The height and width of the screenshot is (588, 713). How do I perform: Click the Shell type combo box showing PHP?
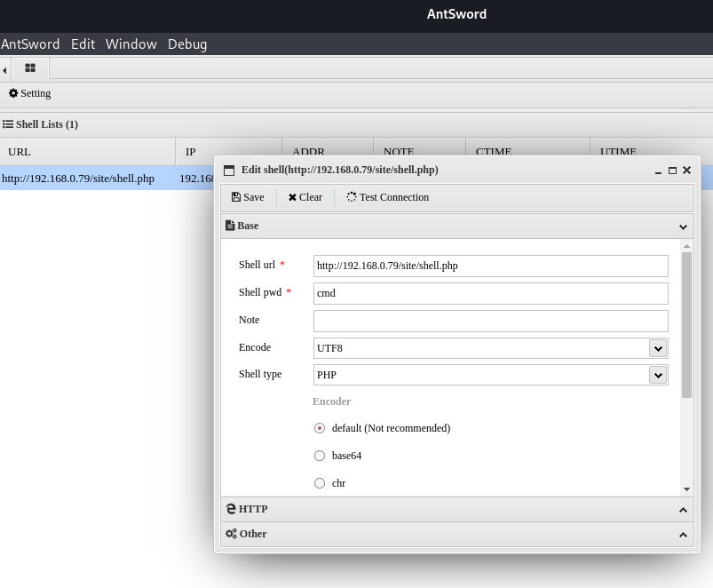point(491,375)
